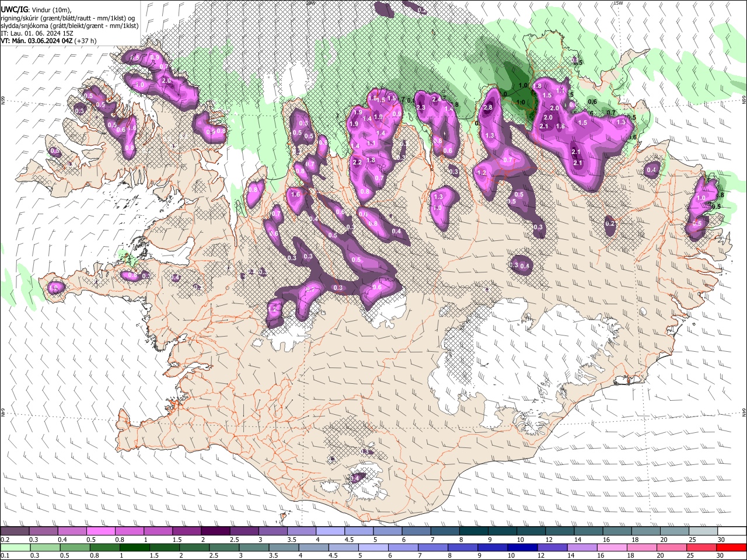Click the 2.2 precipitation value on the map
Image resolution: width=747 pixels, height=560 pixels.
click(357, 162)
